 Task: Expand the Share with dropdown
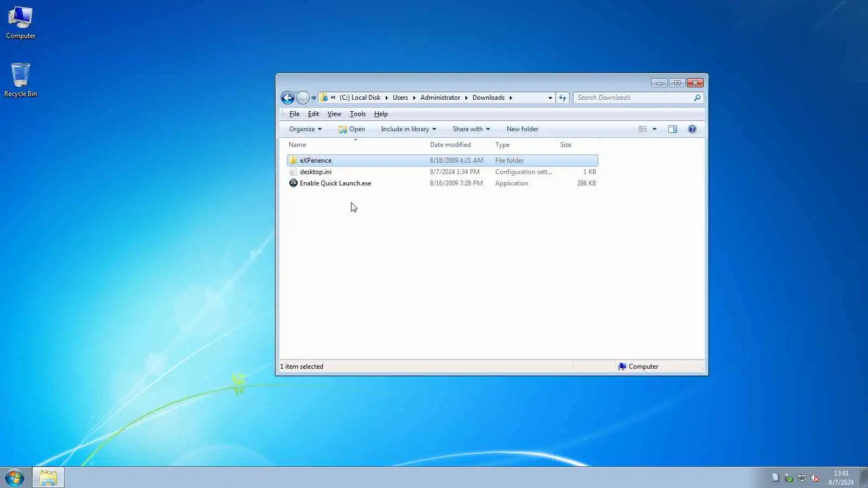[x=471, y=129]
